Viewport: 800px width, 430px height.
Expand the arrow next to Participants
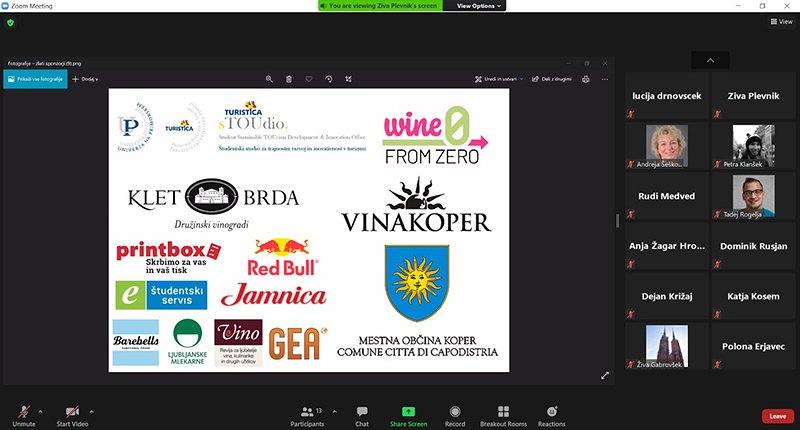pos(335,411)
